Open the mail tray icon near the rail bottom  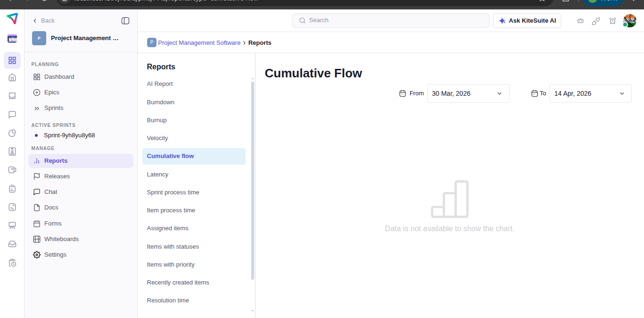[x=12, y=244]
